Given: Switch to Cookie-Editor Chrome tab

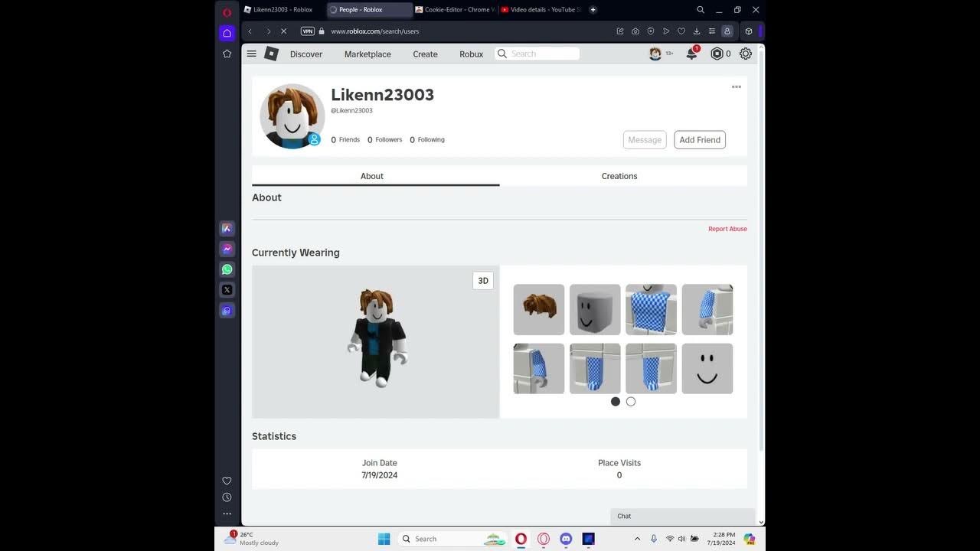Looking at the screenshot, I should [x=456, y=10].
